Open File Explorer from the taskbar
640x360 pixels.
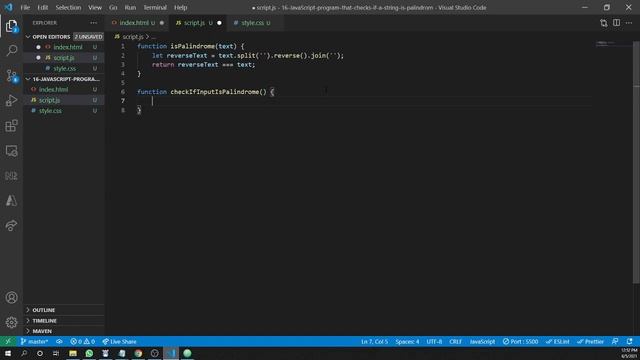click(x=73, y=353)
